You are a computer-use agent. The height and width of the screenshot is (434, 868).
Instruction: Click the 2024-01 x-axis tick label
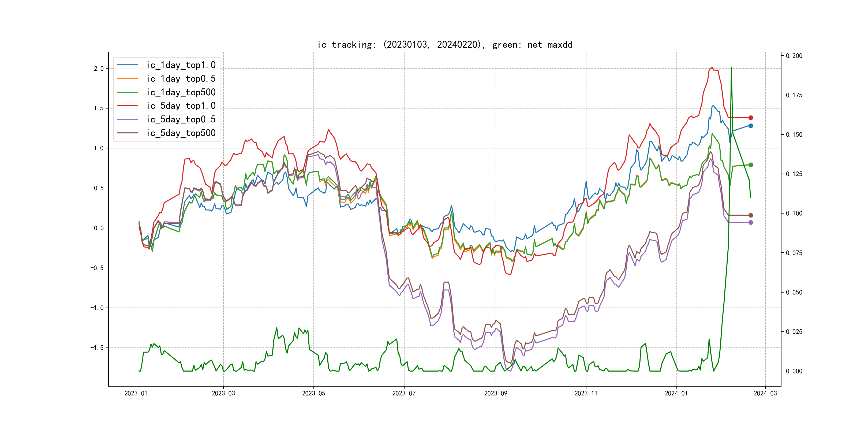click(676, 393)
